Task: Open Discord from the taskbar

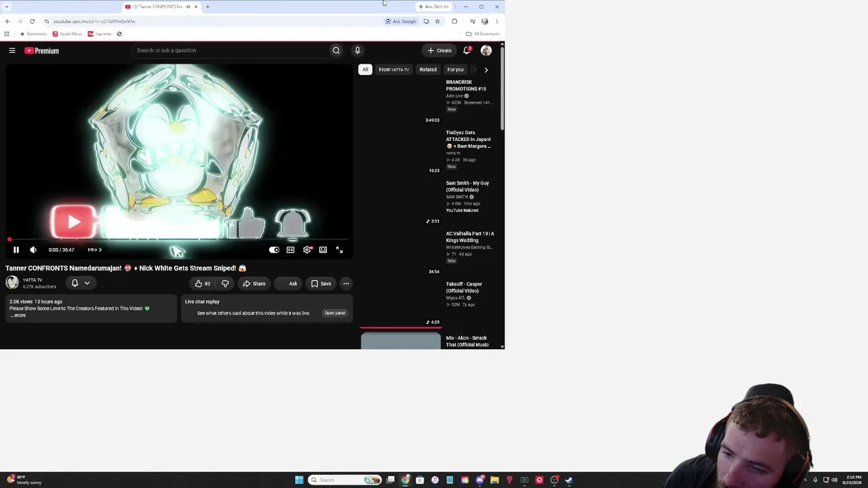Action: pyautogui.click(x=479, y=480)
